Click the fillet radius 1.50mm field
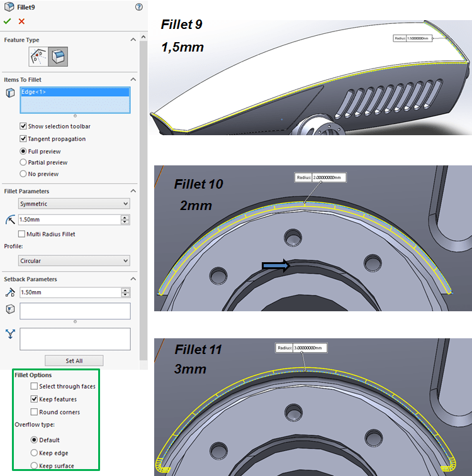This screenshot has height=476, width=472. pyautogui.click(x=69, y=219)
